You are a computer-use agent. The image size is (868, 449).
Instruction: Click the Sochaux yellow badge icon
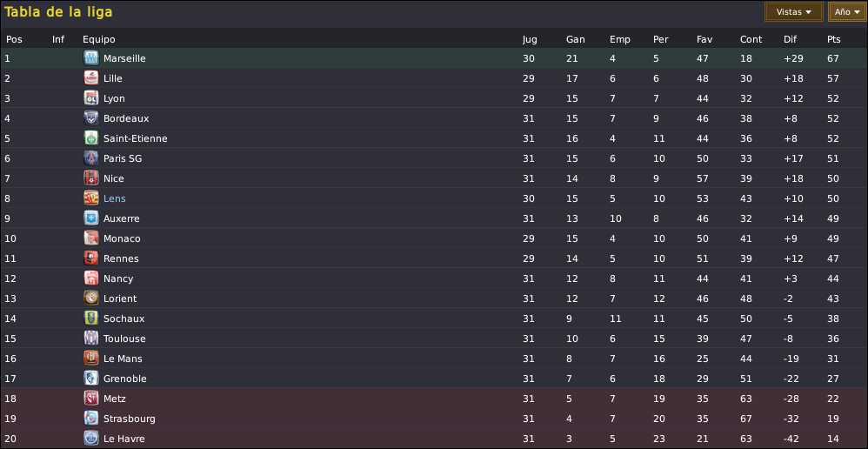pos(90,318)
